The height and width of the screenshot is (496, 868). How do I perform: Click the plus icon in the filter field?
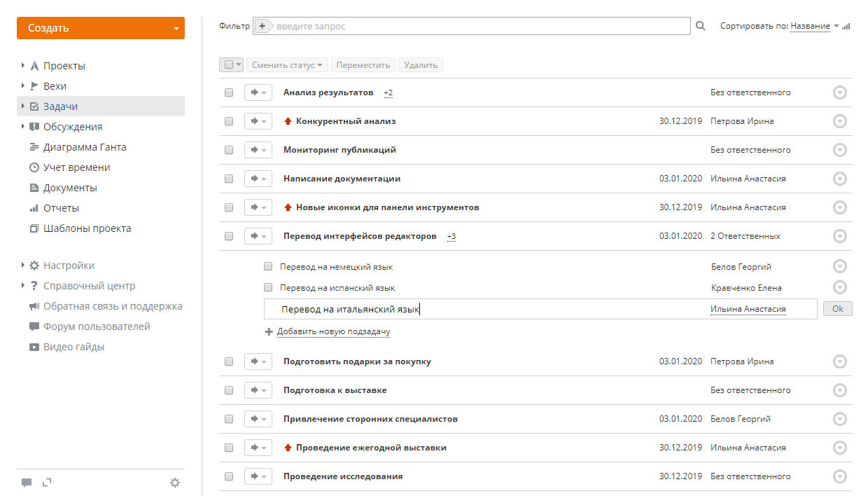click(x=262, y=26)
